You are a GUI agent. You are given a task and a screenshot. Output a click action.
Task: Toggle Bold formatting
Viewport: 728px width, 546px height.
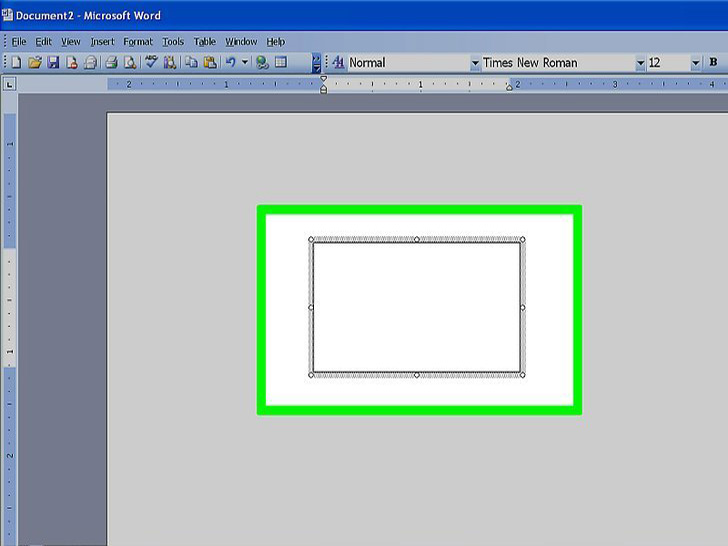pyautogui.click(x=713, y=63)
